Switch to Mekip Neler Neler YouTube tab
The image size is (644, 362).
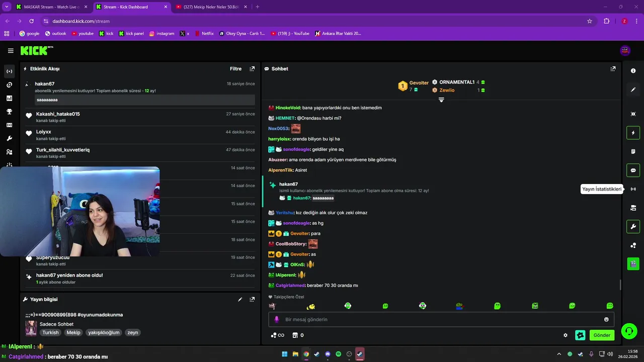point(210,7)
